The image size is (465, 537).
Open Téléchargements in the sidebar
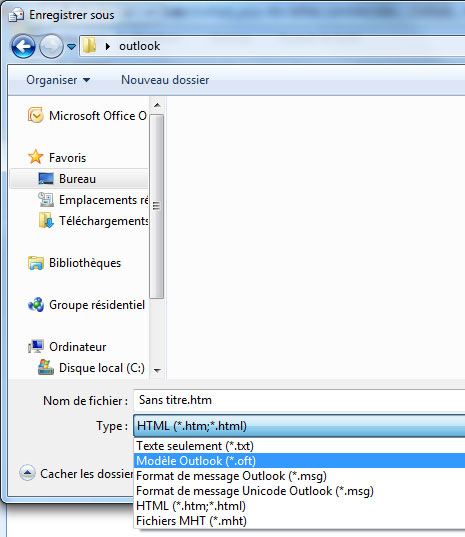point(104,221)
